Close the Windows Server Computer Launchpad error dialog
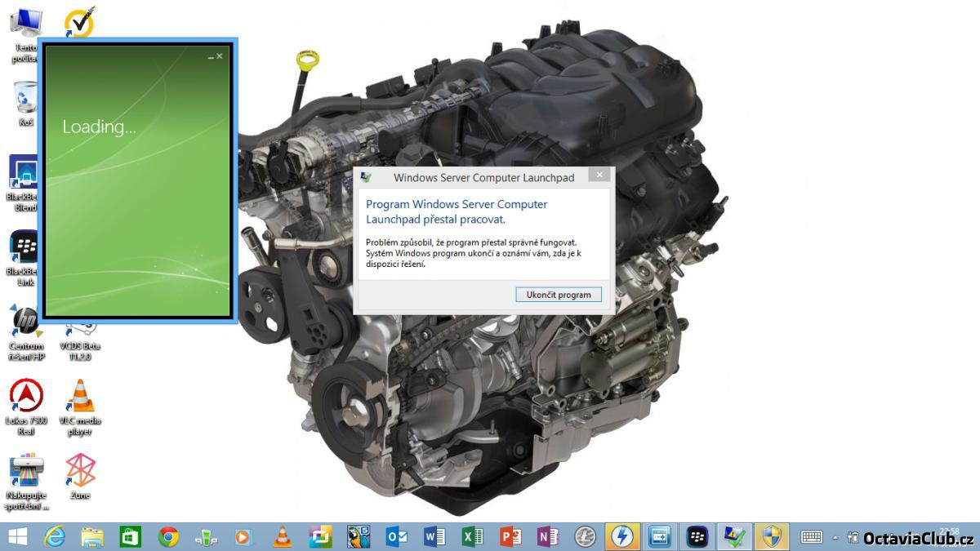 tap(599, 176)
